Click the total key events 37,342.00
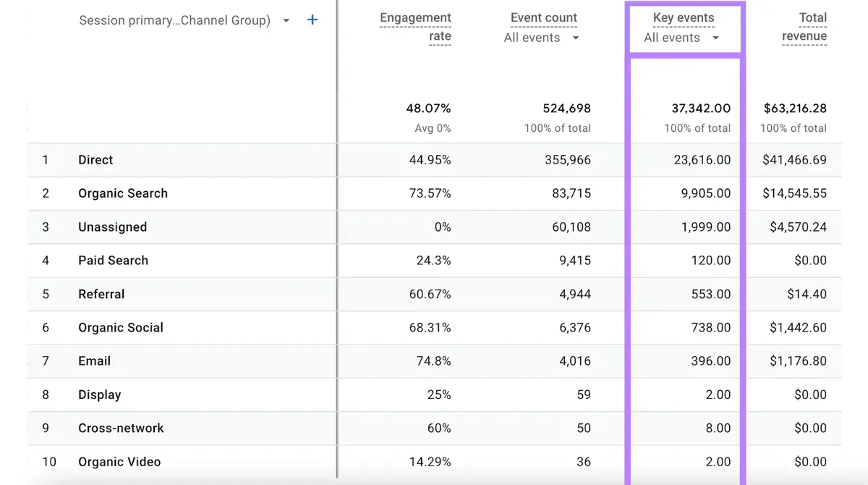Image resolution: width=868 pixels, height=485 pixels. (x=701, y=109)
